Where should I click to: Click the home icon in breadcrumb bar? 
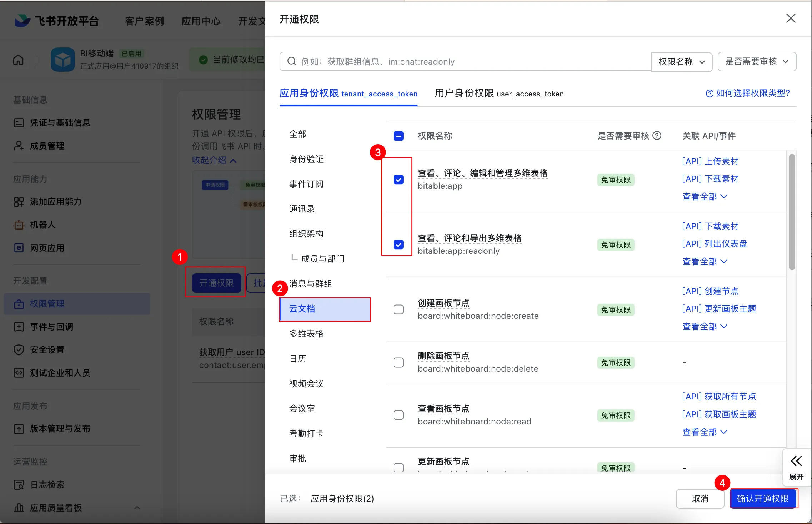18,60
